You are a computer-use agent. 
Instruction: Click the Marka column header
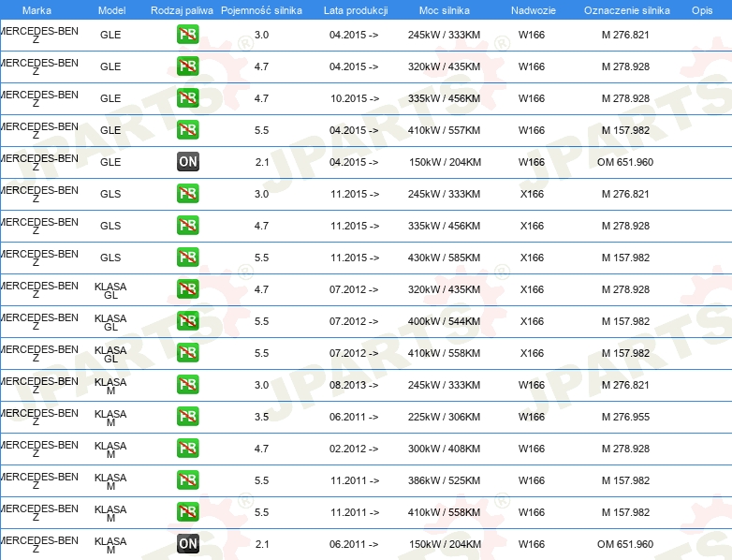37,10
